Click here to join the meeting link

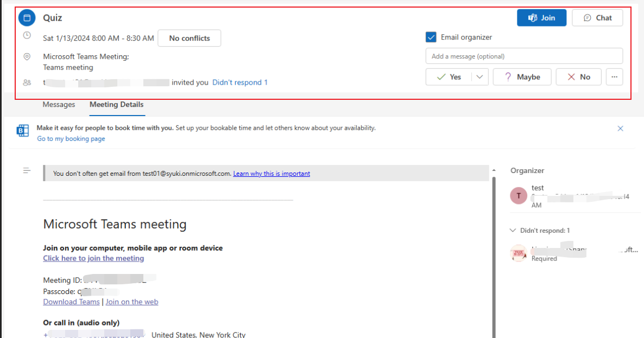93,258
